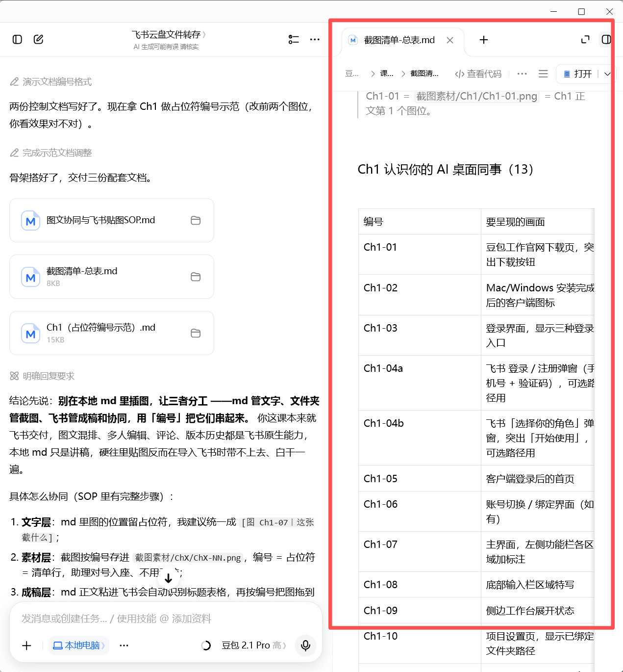
Task: Open composer more options ellipsis
Action: (124, 646)
